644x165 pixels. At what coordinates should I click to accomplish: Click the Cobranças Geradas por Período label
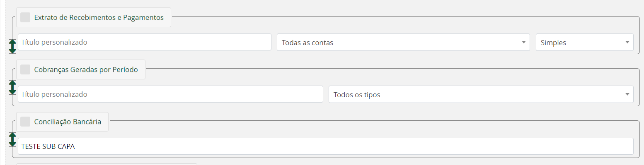86,69
